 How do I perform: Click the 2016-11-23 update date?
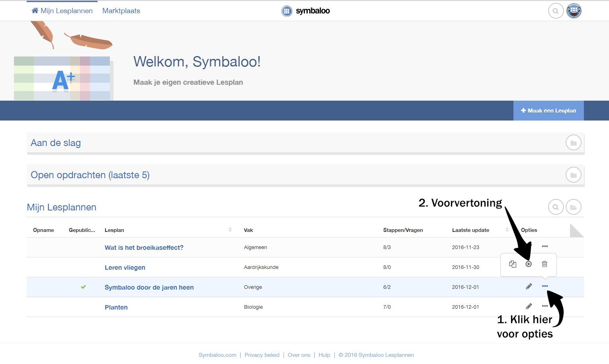466,247
